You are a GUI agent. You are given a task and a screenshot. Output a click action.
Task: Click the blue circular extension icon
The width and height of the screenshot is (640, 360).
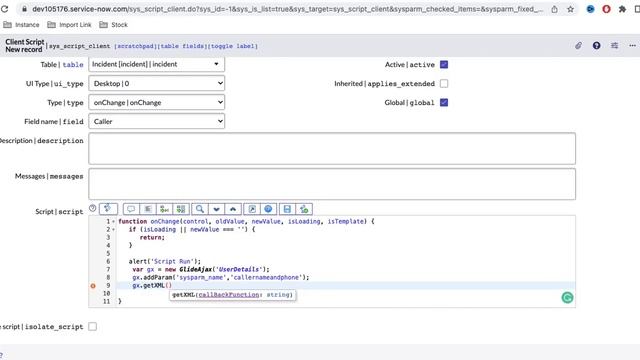[590, 9]
